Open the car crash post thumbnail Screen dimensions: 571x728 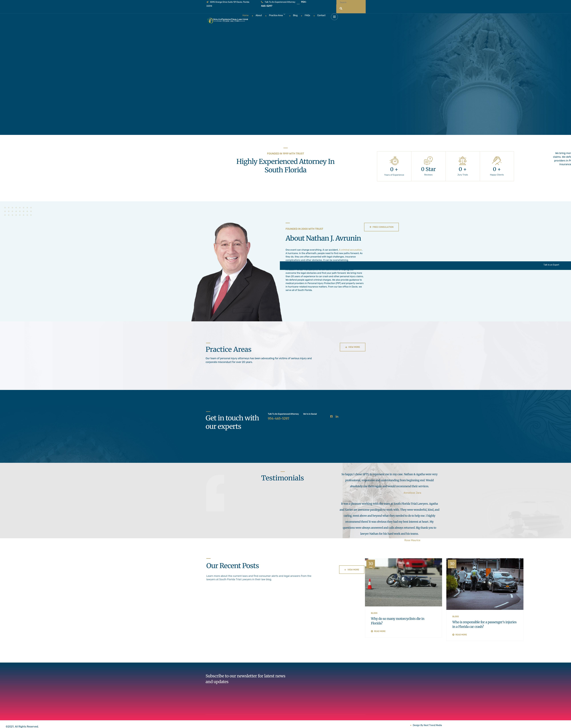point(485,584)
